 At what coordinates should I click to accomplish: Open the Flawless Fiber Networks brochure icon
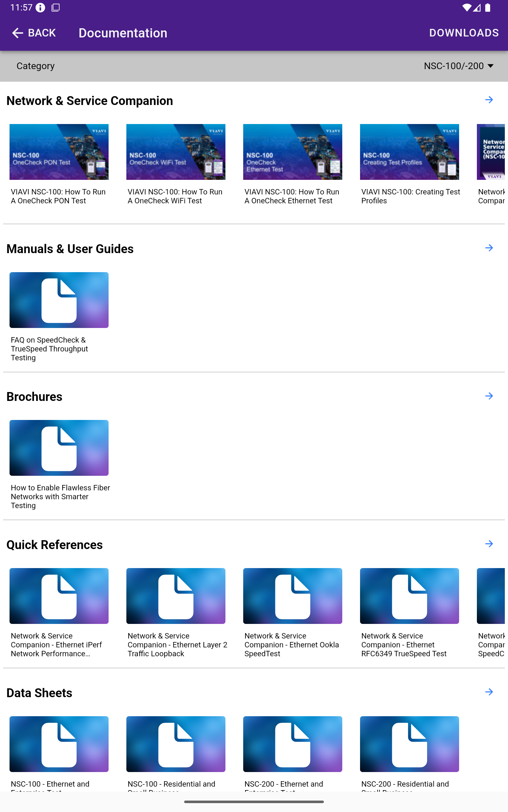59,448
